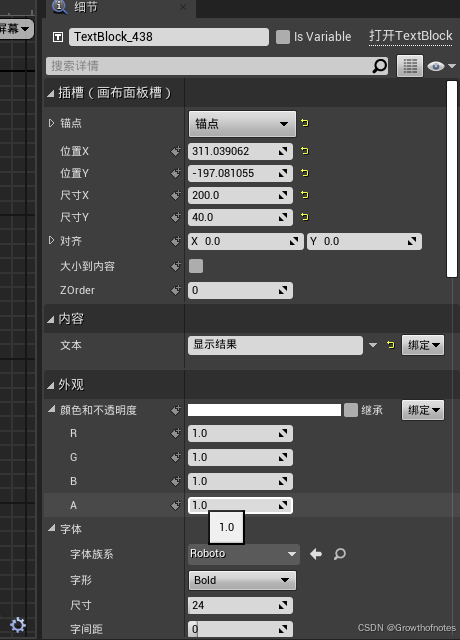Click the R value slider field
Screen dimensions: 460x640
(x=240, y=433)
